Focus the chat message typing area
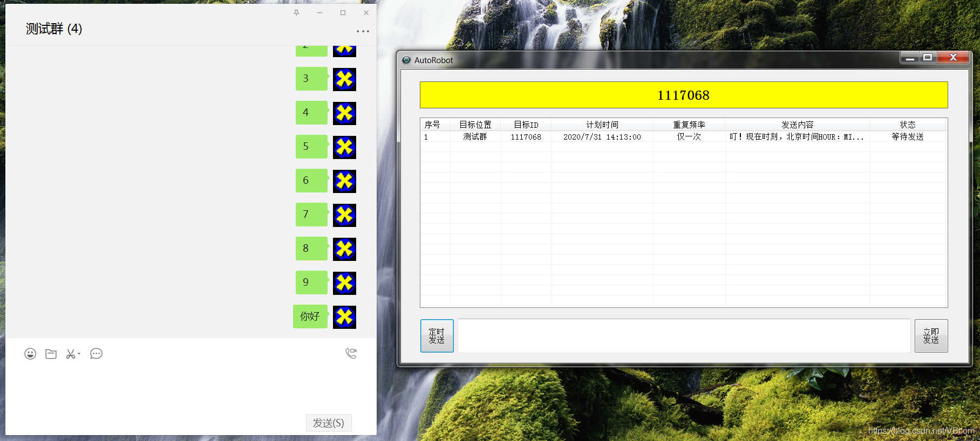The image size is (980, 441). [191, 388]
